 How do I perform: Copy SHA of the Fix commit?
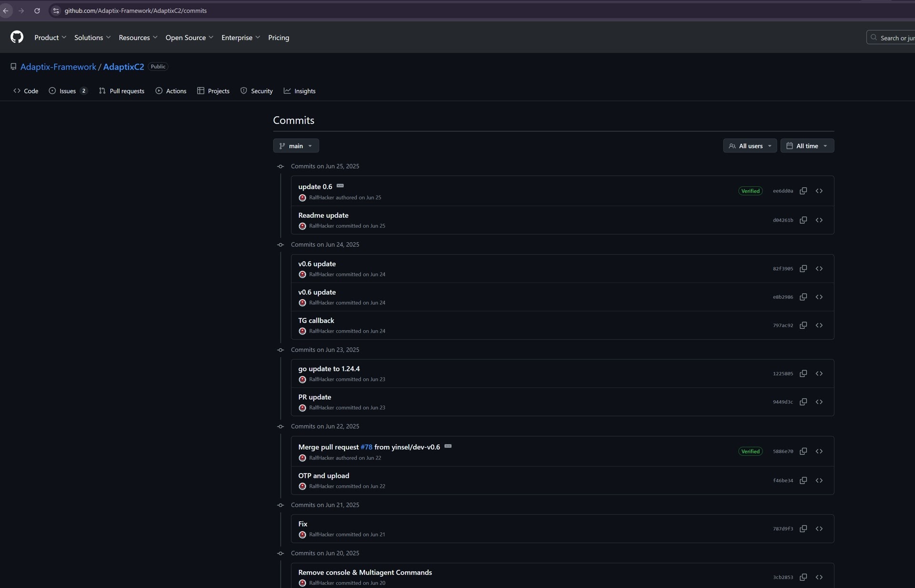pyautogui.click(x=803, y=529)
